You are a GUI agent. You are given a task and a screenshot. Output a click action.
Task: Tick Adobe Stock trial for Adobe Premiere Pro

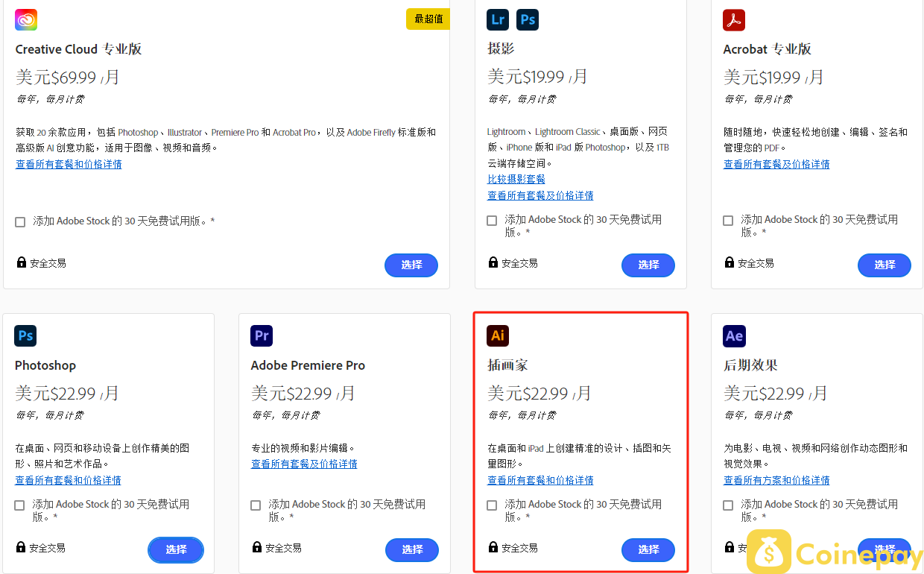click(256, 505)
